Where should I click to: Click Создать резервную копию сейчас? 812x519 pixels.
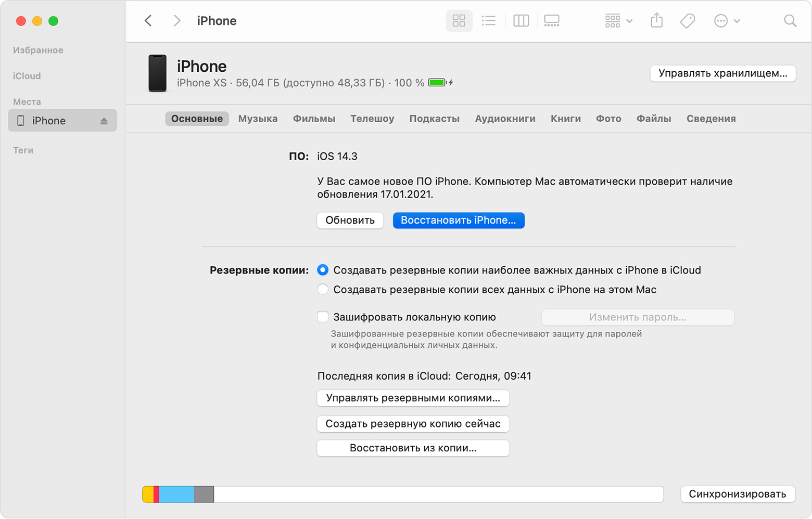coord(413,424)
